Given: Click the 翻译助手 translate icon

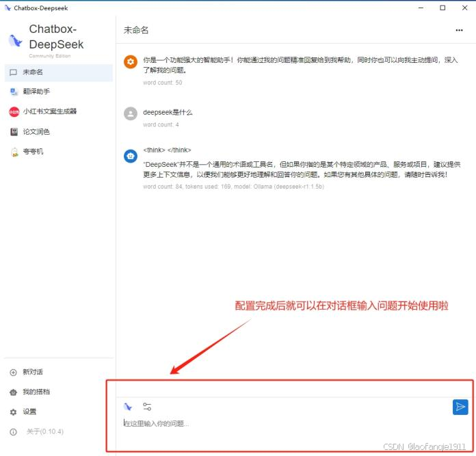Looking at the screenshot, I should pos(14,92).
